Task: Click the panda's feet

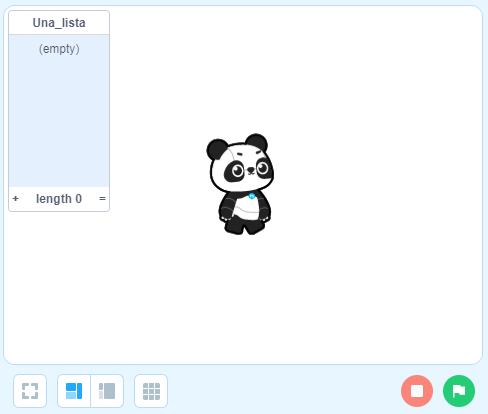Action: click(x=244, y=227)
